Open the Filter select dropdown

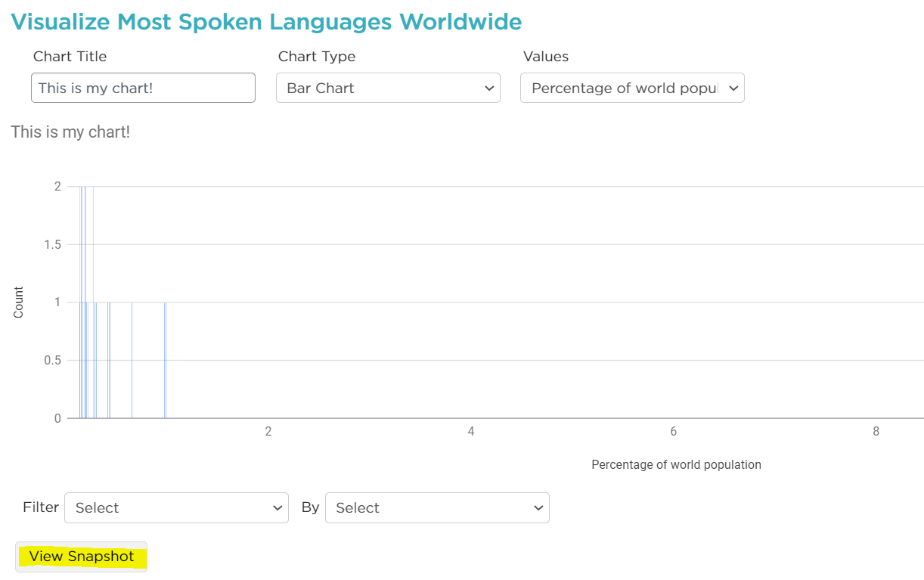[x=176, y=507]
